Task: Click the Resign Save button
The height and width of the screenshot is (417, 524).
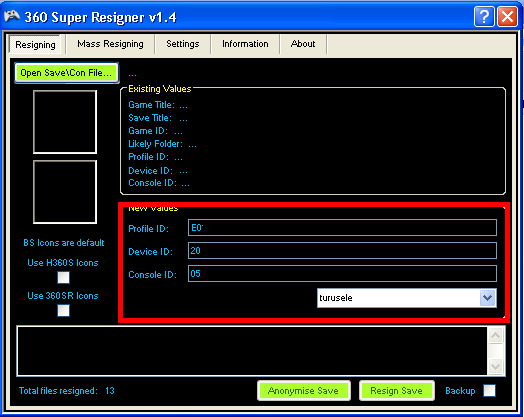Action: point(396,391)
